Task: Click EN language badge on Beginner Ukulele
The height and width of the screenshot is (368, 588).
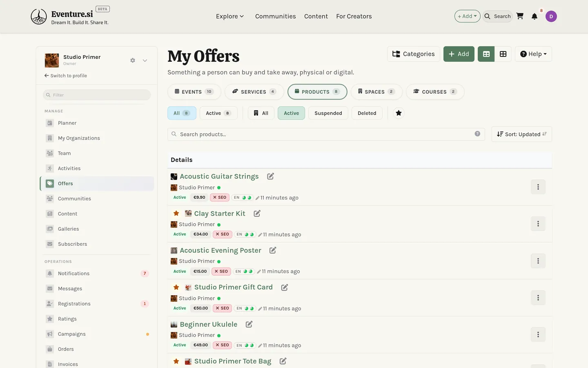Action: pyautogui.click(x=245, y=345)
